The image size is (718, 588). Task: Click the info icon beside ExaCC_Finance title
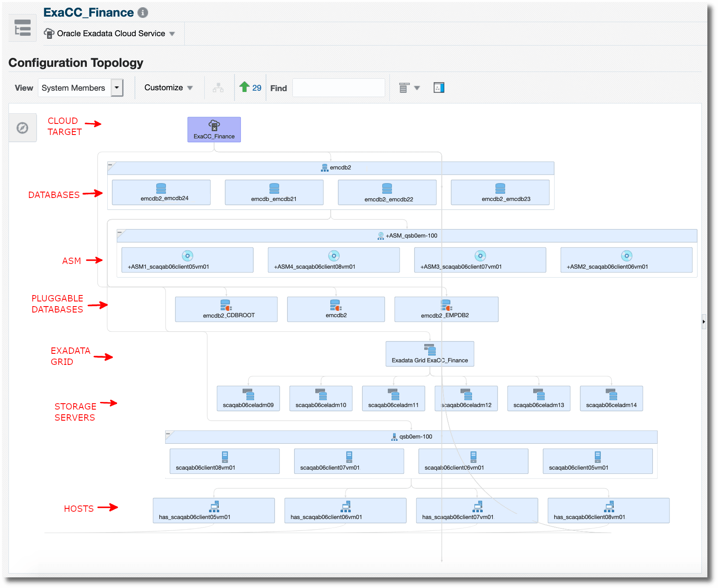tap(143, 12)
